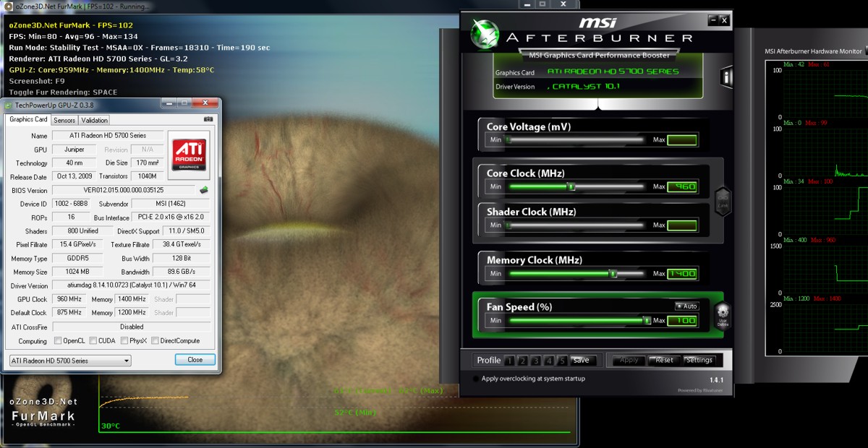Select Afterburner profile slot 5
The width and height of the screenshot is (868, 448).
tap(563, 361)
